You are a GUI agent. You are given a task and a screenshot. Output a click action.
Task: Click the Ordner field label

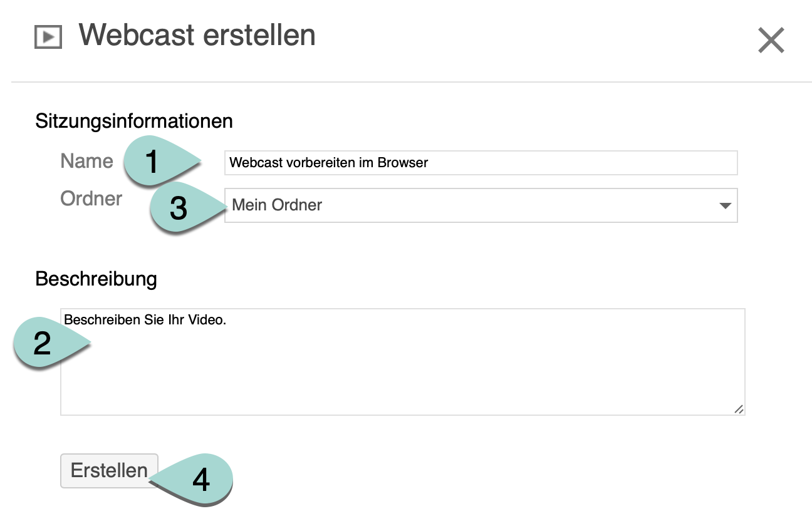click(x=91, y=198)
